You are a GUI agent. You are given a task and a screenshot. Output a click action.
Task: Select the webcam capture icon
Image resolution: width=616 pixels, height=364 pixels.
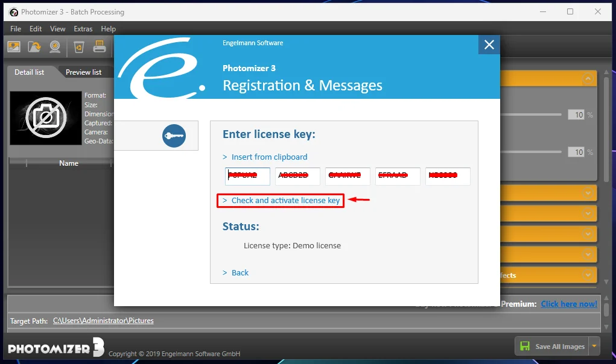pyautogui.click(x=55, y=47)
